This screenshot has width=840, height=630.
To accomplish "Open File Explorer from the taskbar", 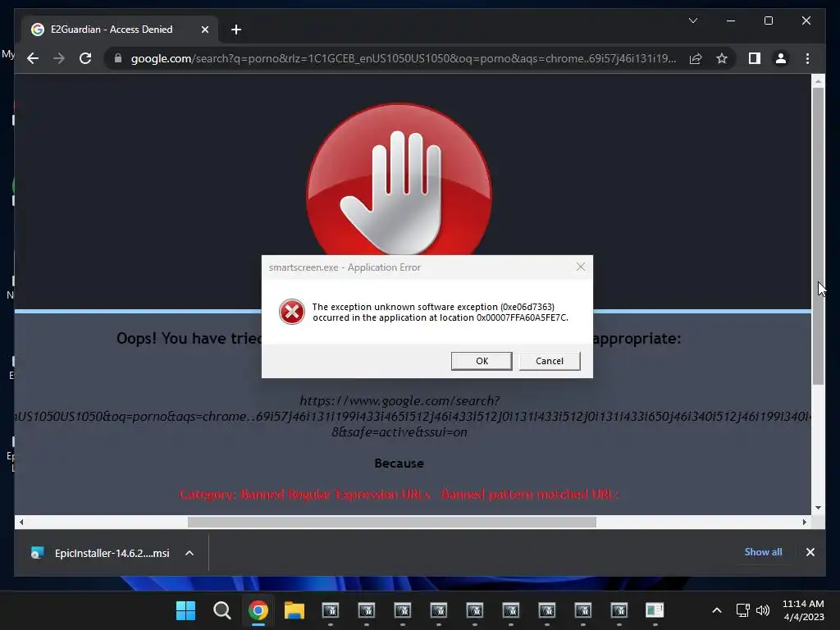I will pyautogui.click(x=294, y=610).
